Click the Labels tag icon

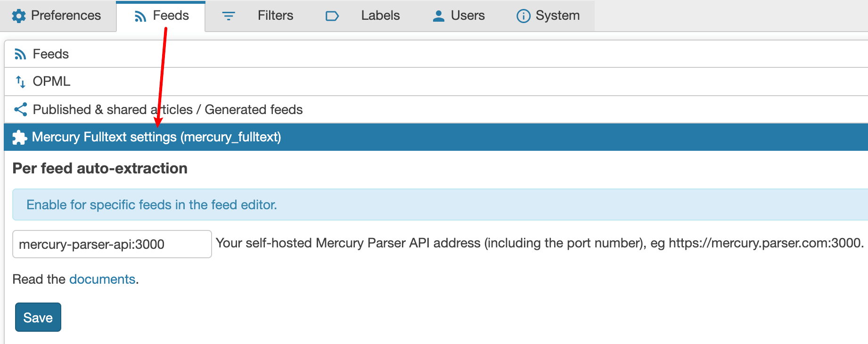coord(332,16)
